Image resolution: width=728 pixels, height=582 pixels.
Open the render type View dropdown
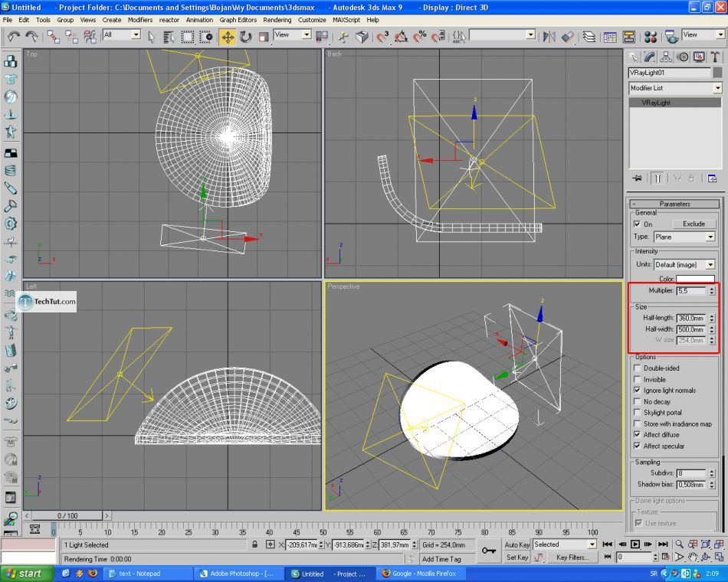coord(703,34)
